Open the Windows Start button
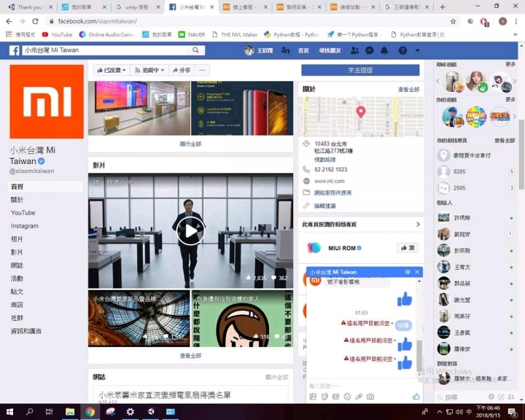The width and height of the screenshot is (525, 420). point(9,412)
